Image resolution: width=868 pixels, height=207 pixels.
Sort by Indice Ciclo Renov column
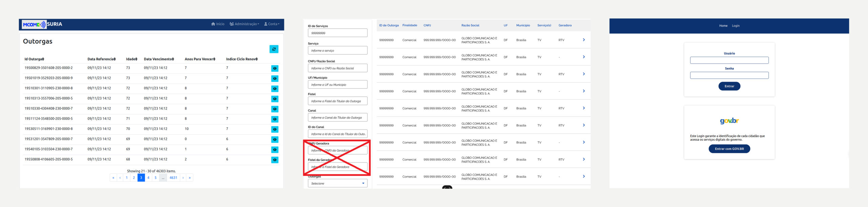click(x=242, y=59)
